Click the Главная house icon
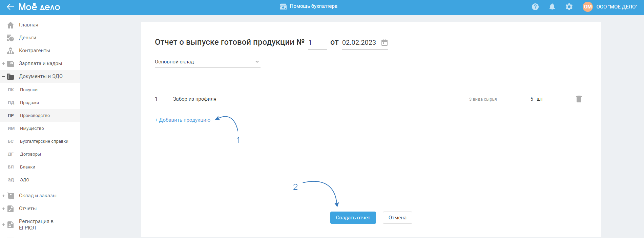This screenshot has width=644, height=238. click(x=11, y=25)
